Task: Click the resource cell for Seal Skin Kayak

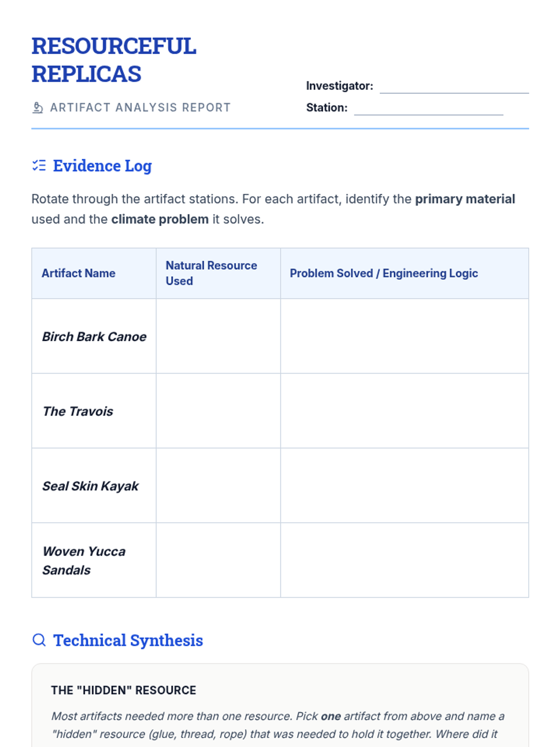Action: point(218,486)
